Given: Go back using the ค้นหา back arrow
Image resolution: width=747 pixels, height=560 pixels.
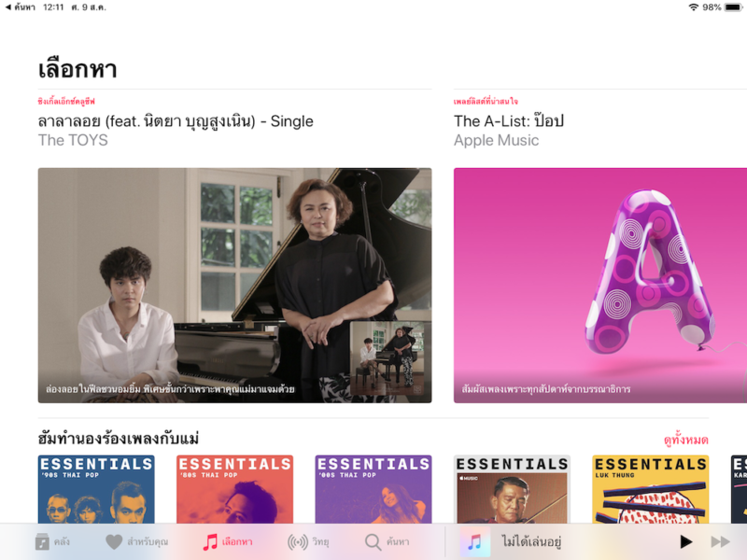Looking at the screenshot, I should (21, 7).
